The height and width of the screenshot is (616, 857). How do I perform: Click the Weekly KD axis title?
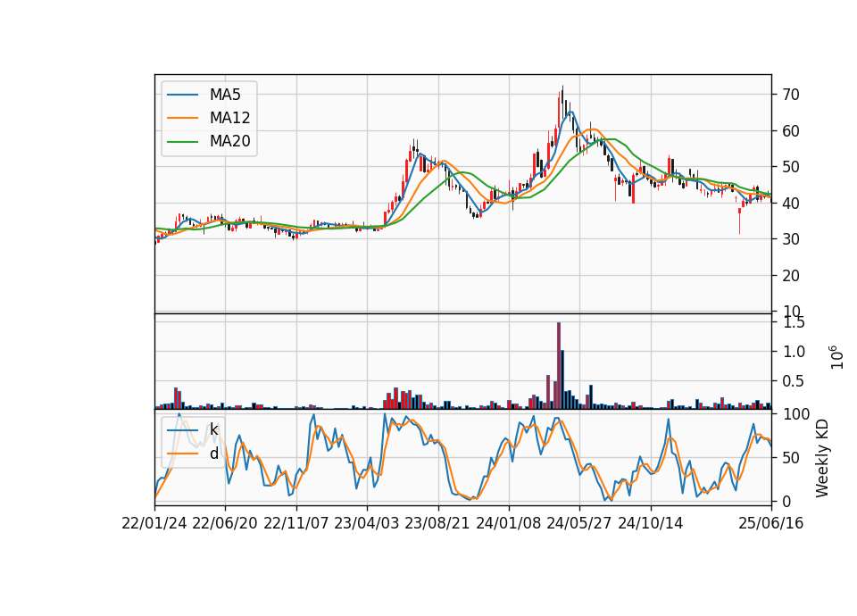pos(822,458)
